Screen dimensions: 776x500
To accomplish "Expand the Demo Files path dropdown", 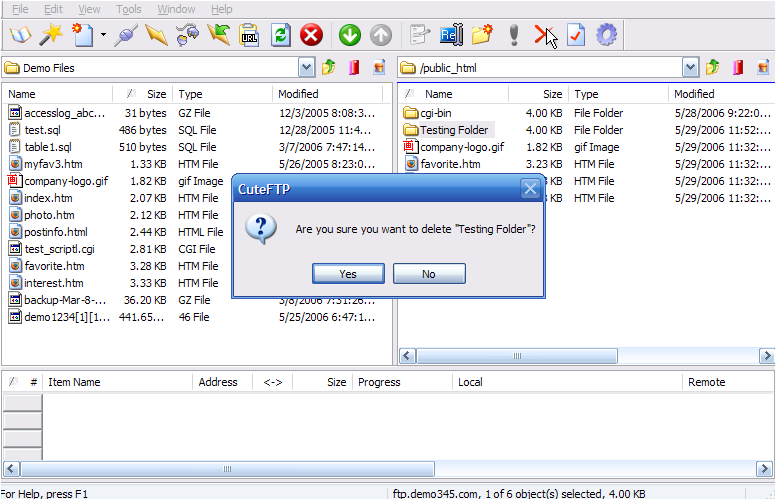I will pyautogui.click(x=306, y=68).
